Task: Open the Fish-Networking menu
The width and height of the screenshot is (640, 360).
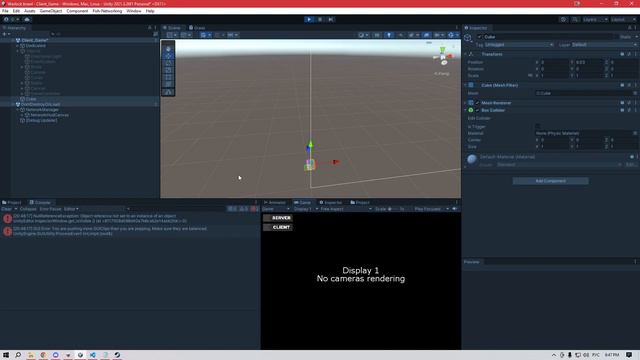Action: [x=107, y=11]
